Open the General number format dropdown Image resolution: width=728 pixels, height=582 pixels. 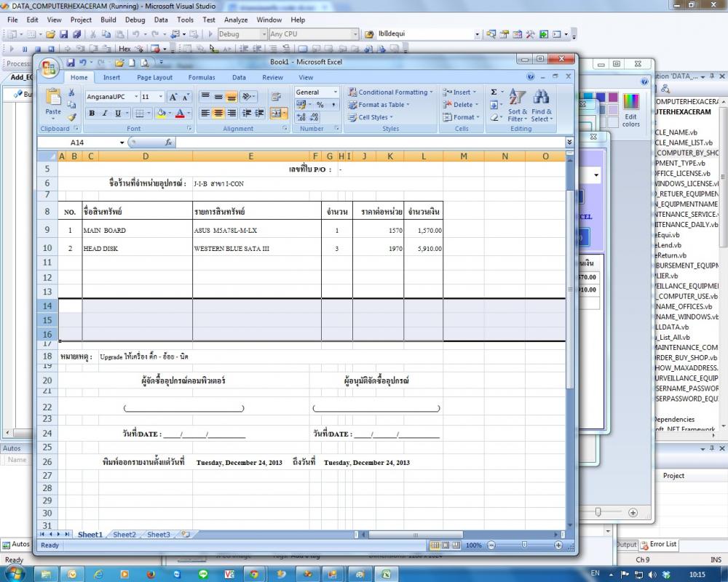[x=335, y=92]
